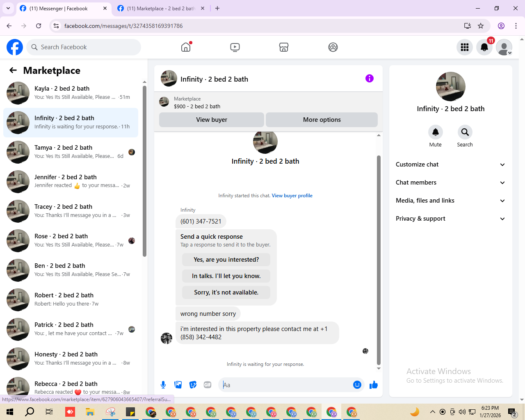Open Tracey · 2 bed 2 bath conversation

(x=71, y=211)
